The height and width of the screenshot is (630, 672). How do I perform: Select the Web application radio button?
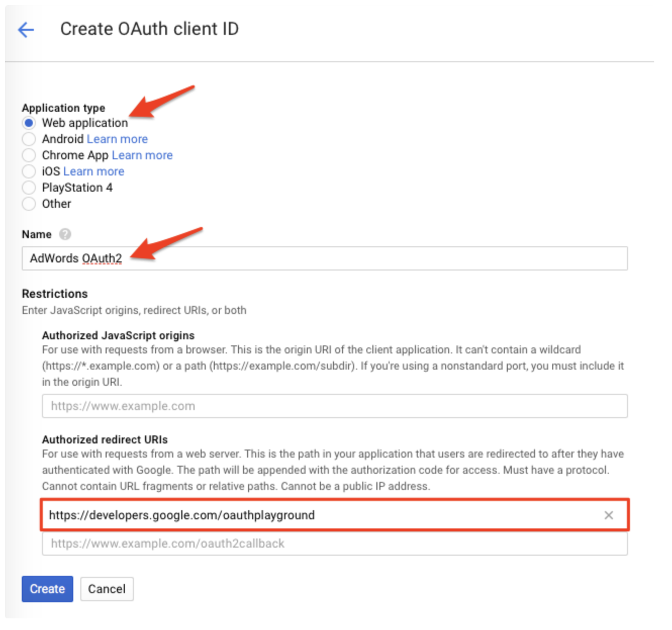[29, 123]
